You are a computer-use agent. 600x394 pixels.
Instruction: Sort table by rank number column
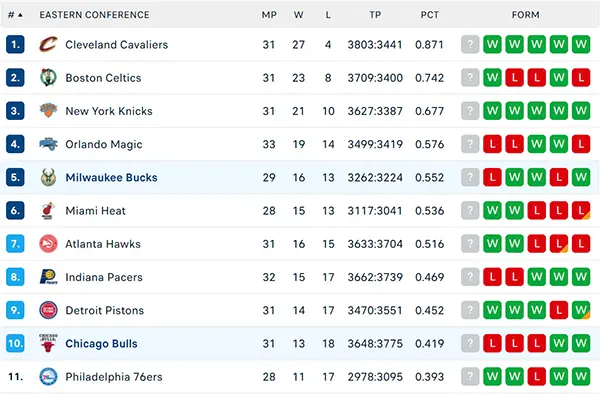pos(15,15)
